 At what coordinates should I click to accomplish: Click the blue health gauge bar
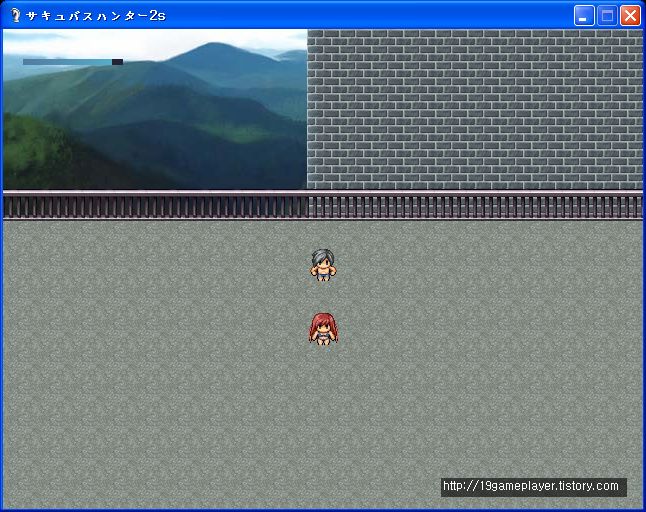point(73,62)
